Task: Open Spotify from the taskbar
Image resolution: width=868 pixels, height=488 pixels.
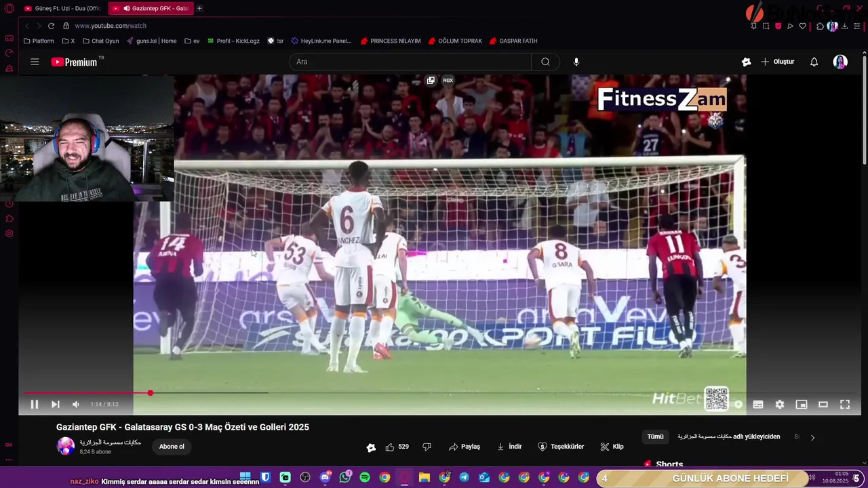Action: 365,477
